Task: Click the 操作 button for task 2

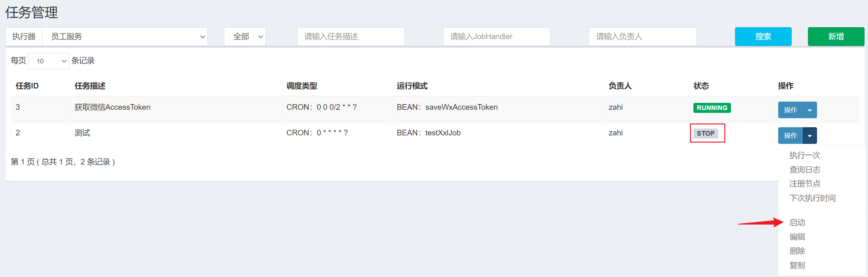Action: [x=790, y=135]
